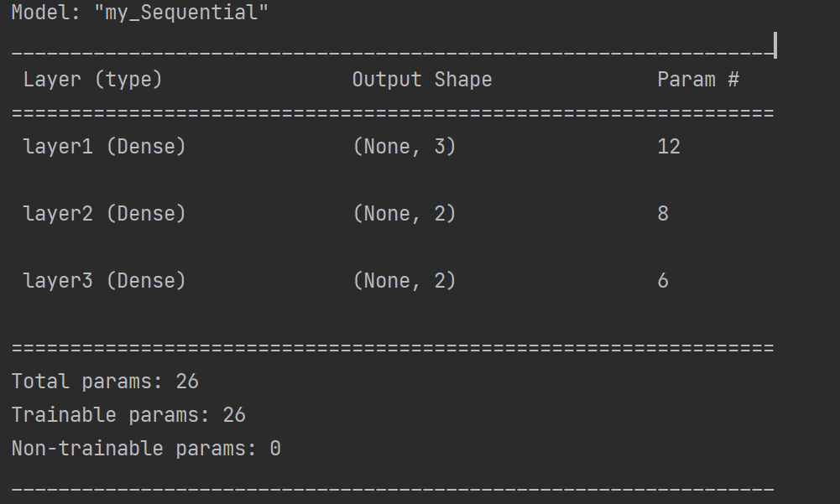Click the "Output Shape" column header
Screen dimensions: 840x504
coord(421,80)
